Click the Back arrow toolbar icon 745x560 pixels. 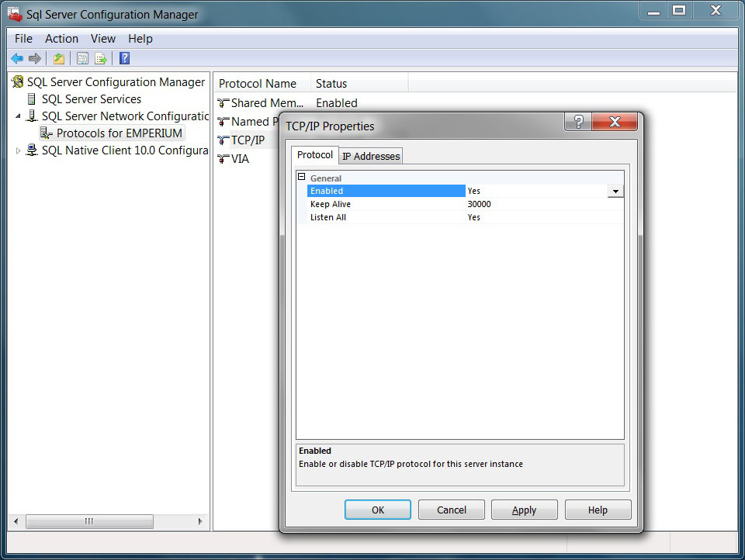[17, 58]
